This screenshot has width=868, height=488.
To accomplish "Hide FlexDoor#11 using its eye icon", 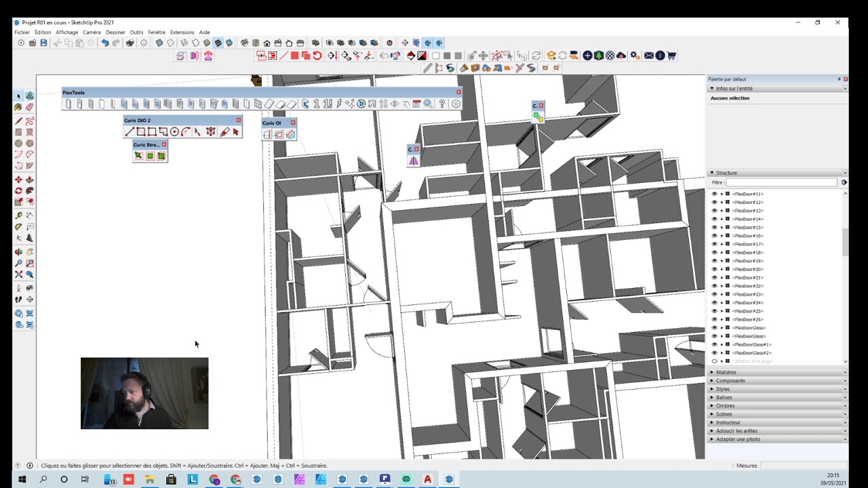I will point(714,194).
